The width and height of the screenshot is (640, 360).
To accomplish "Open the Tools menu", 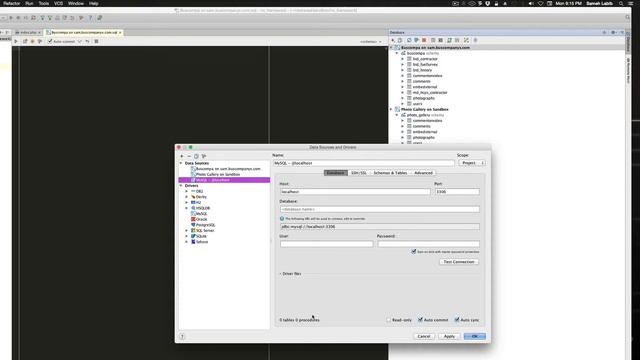I will point(44,3).
